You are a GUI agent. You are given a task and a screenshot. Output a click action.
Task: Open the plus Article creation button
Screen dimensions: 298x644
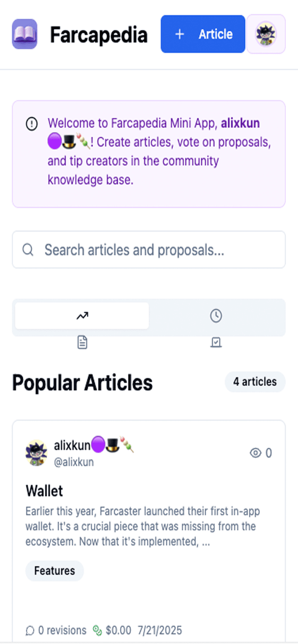pos(203,33)
